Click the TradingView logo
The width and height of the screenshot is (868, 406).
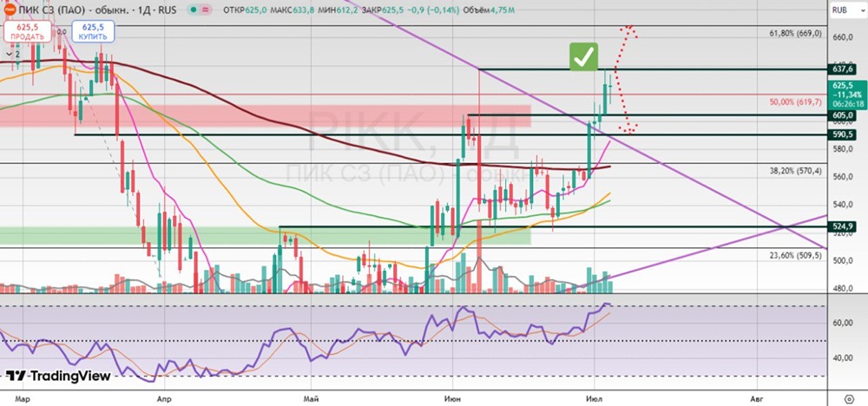58,376
